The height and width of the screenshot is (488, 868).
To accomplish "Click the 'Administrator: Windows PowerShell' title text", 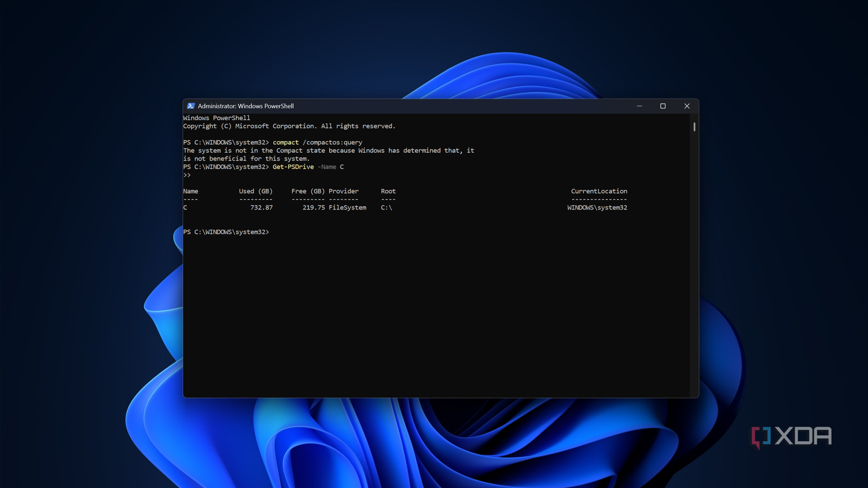I will 246,106.
